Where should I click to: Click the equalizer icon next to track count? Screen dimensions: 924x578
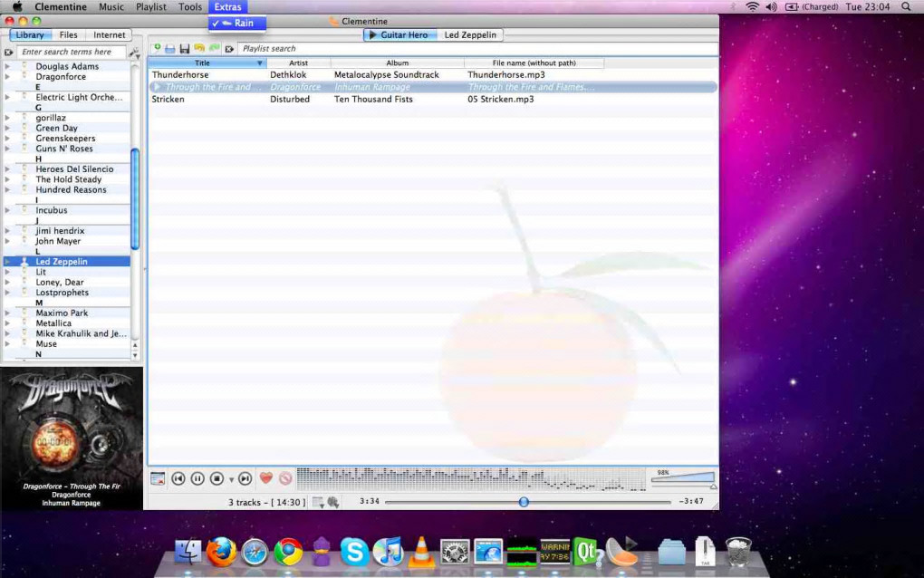pyautogui.click(x=333, y=502)
